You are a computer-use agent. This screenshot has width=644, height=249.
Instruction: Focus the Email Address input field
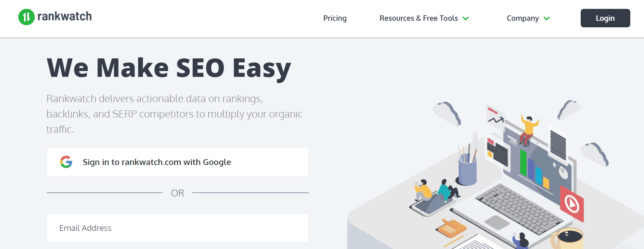point(178,228)
